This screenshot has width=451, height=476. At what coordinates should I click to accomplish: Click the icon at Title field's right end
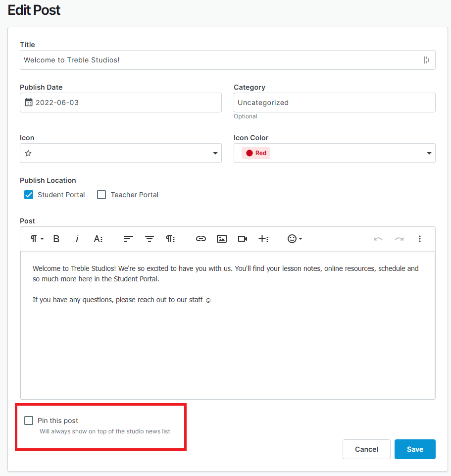[426, 60]
